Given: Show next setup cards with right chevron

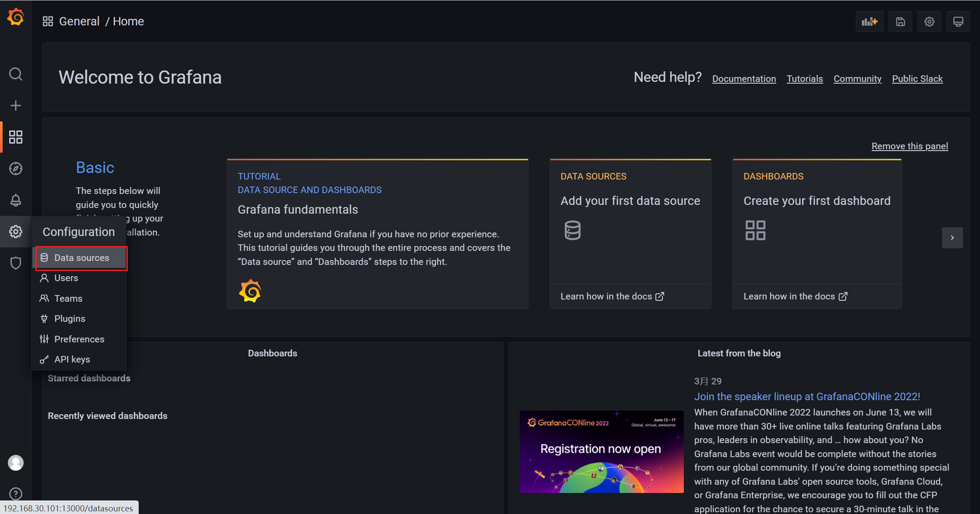Looking at the screenshot, I should pyautogui.click(x=952, y=238).
